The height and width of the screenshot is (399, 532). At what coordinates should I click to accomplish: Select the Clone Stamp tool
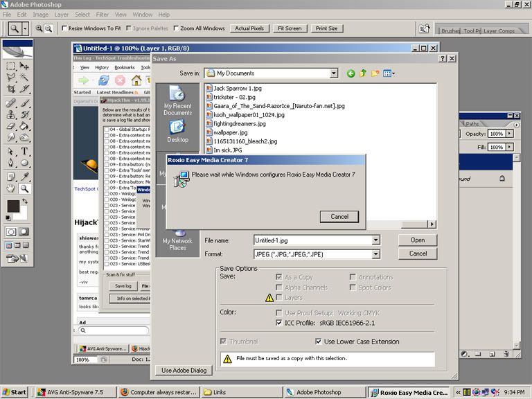(11, 114)
